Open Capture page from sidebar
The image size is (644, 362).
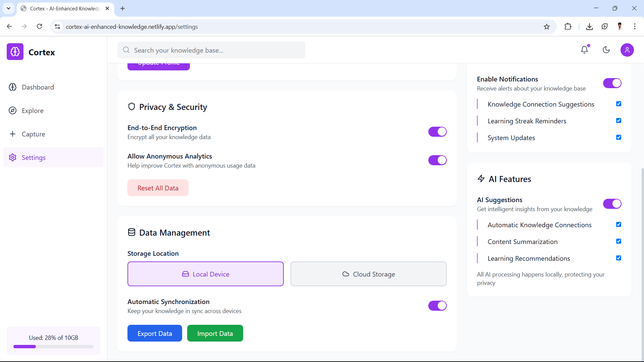click(33, 134)
